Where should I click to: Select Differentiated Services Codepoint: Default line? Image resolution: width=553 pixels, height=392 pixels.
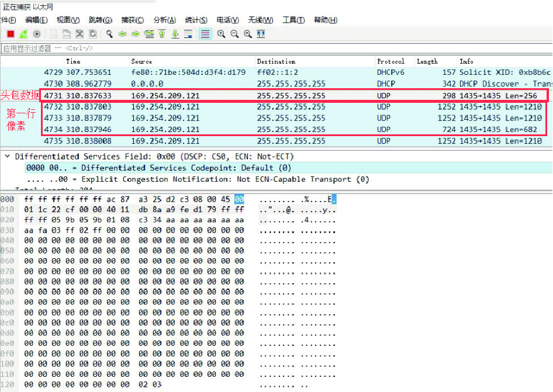158,168
